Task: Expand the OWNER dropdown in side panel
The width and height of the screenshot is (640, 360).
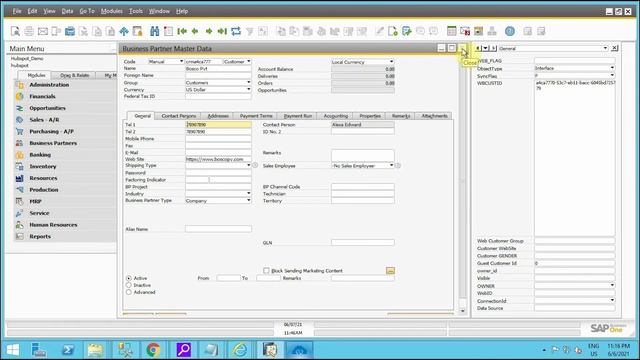Action: [612, 285]
